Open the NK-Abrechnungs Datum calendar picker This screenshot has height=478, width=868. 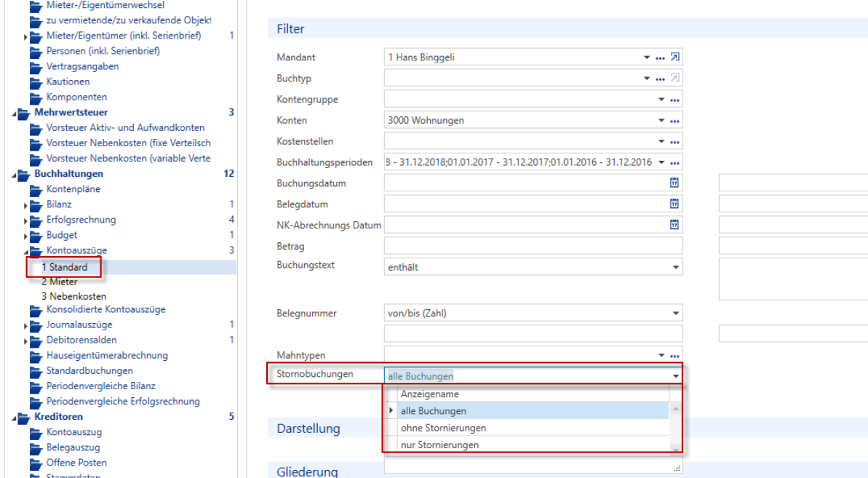pyautogui.click(x=674, y=225)
